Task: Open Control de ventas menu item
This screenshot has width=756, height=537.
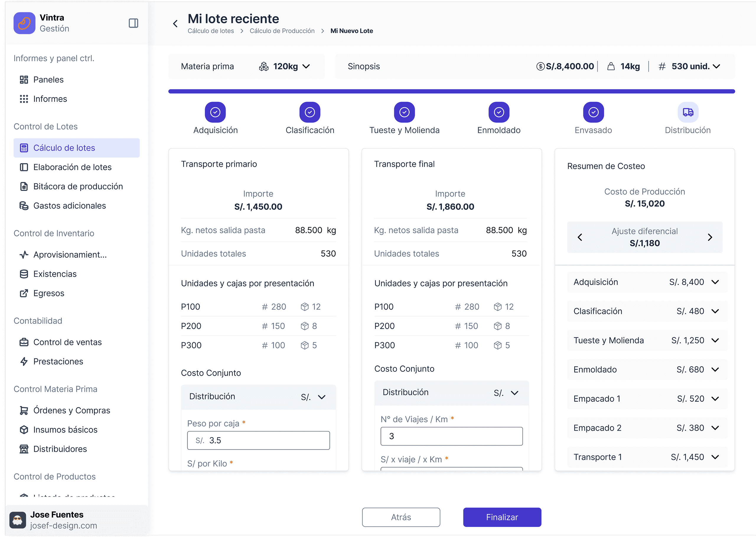Action: [x=76, y=342]
